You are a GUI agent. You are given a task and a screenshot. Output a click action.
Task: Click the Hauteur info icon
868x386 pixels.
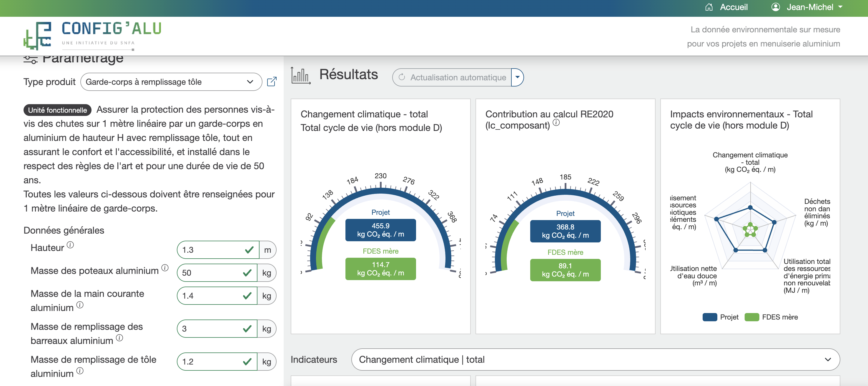pos(70,245)
